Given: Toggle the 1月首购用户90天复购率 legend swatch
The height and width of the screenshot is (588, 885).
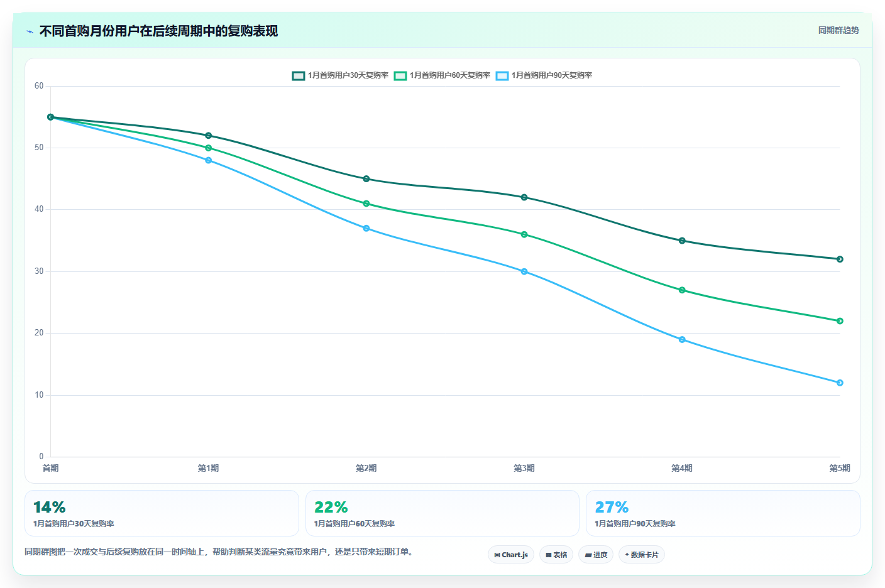Looking at the screenshot, I should [x=502, y=75].
